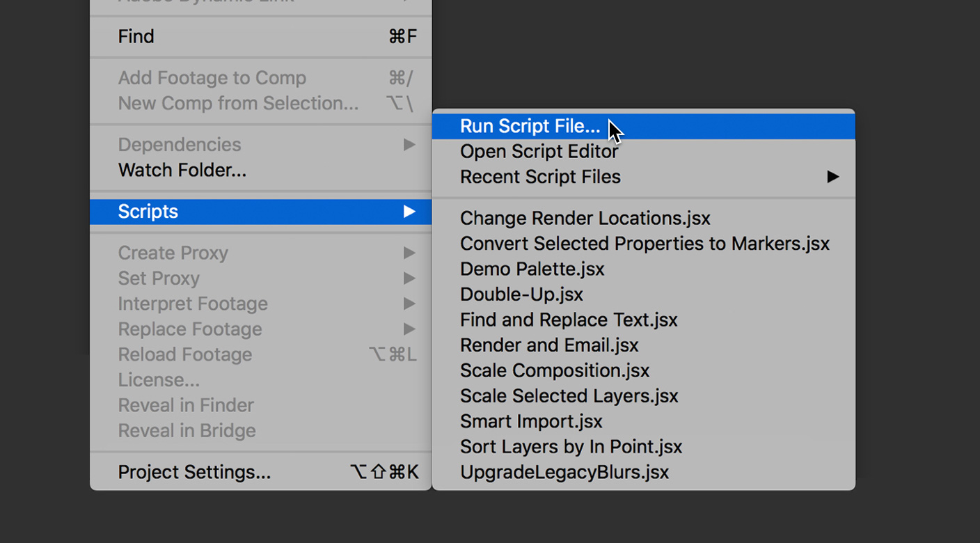Run Render and Email.jsx script

[x=549, y=345]
